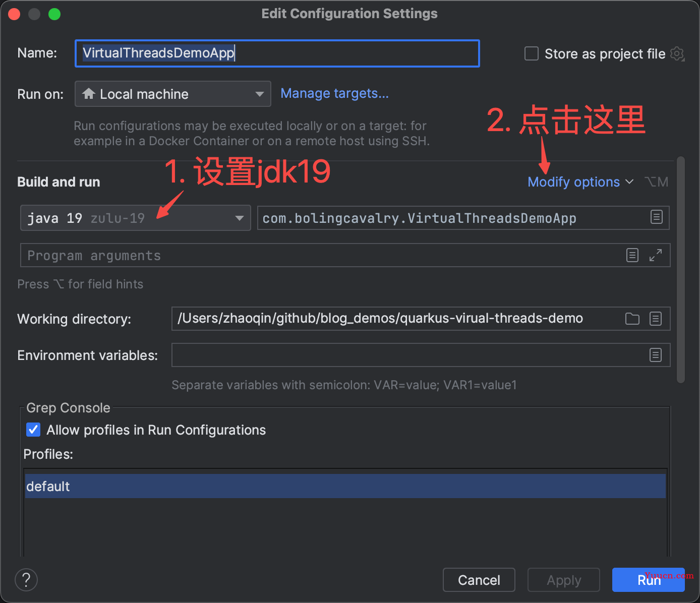Click the help question mark button
The width and height of the screenshot is (700, 603).
tap(26, 580)
